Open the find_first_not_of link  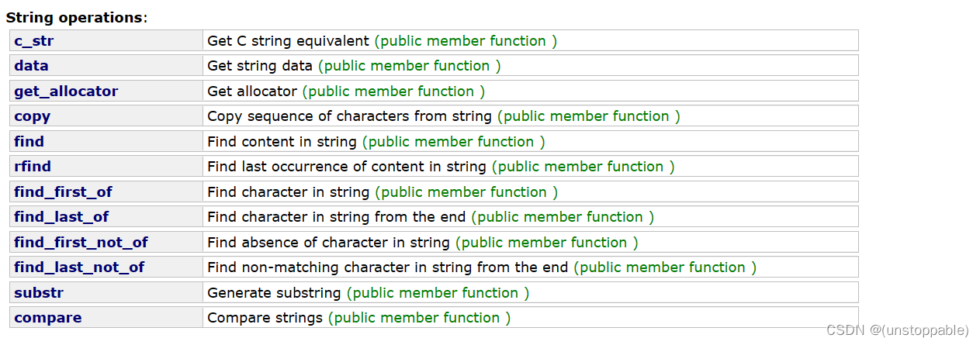click(81, 243)
